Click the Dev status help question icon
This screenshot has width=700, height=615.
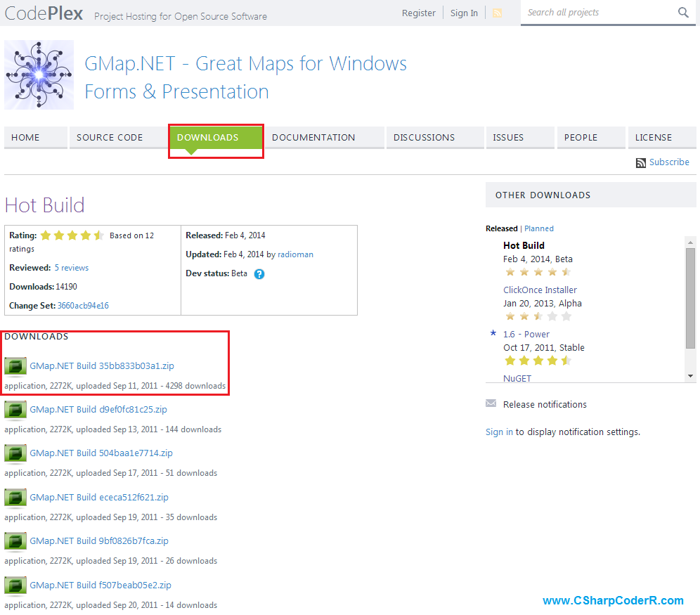pos(259,274)
